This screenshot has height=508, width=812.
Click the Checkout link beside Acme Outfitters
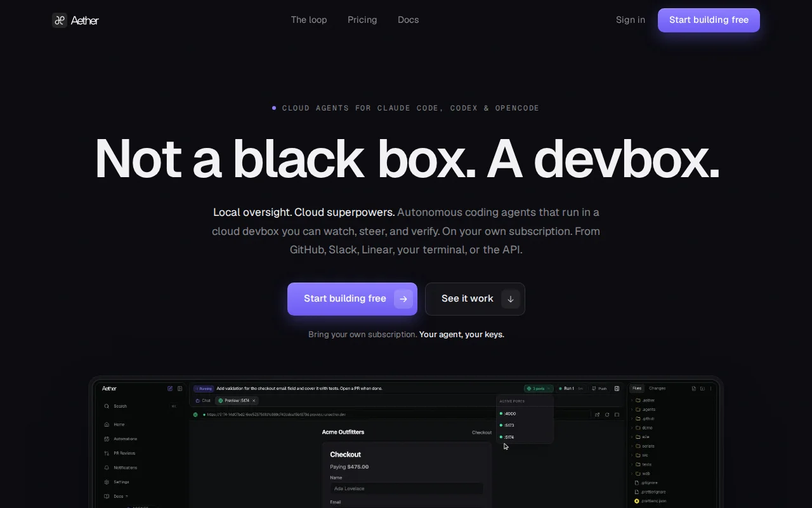pyautogui.click(x=481, y=432)
